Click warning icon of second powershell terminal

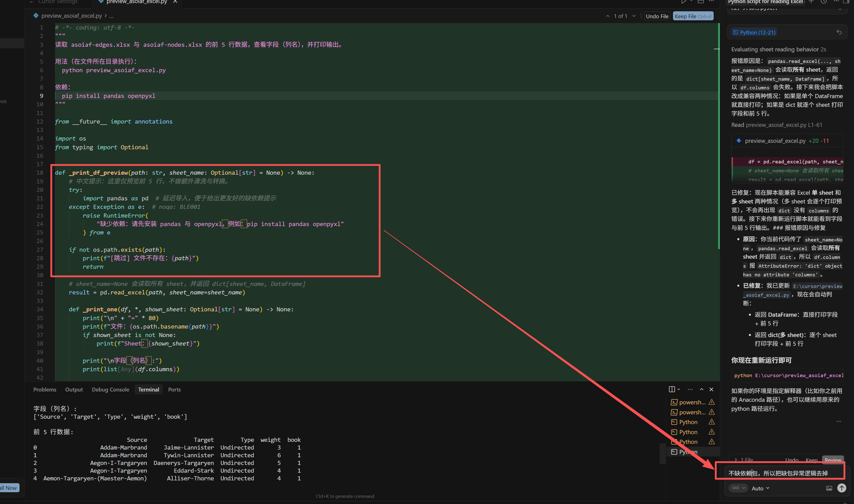point(712,412)
